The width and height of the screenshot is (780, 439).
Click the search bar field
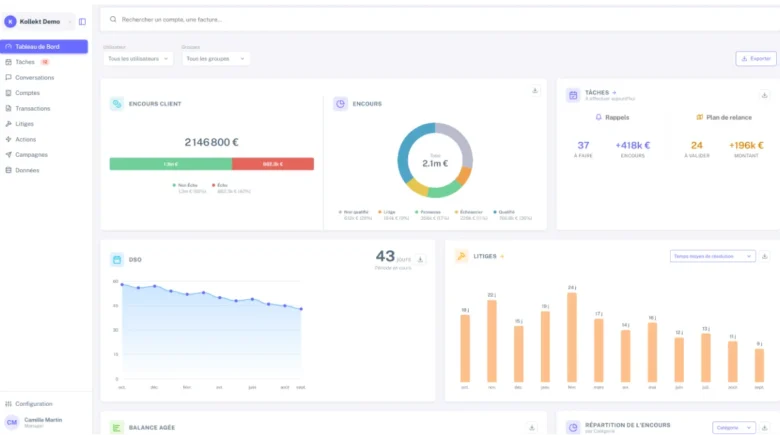(x=439, y=19)
